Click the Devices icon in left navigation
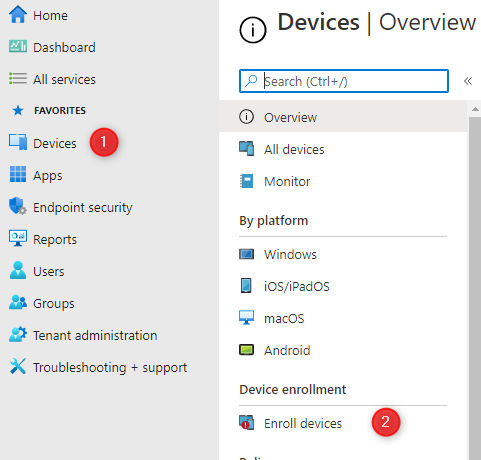This screenshot has height=460, width=481. [x=18, y=142]
